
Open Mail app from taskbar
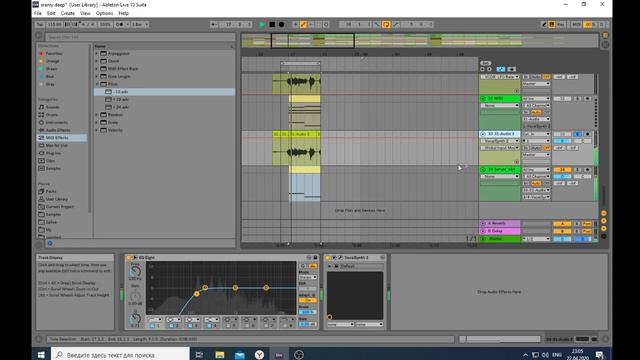(240, 355)
